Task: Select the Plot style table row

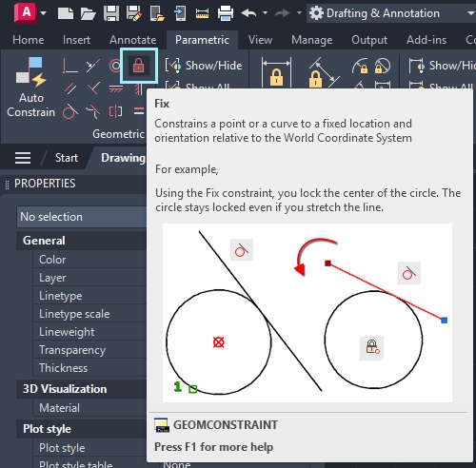Action: (x=90, y=463)
